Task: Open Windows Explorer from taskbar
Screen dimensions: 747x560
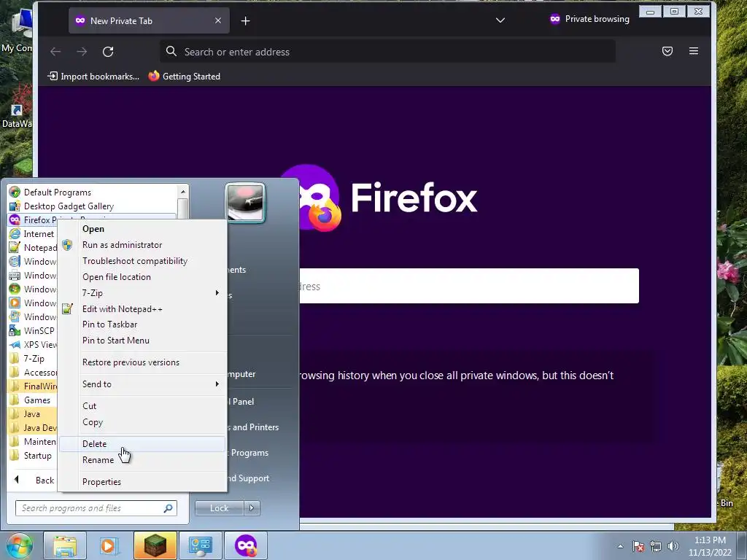Action: (65, 545)
